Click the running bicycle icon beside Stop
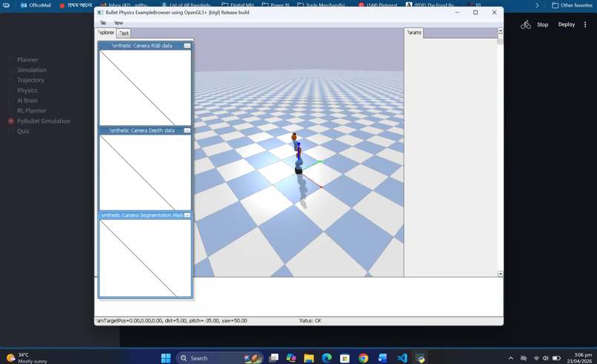The width and height of the screenshot is (597, 364). point(526,24)
